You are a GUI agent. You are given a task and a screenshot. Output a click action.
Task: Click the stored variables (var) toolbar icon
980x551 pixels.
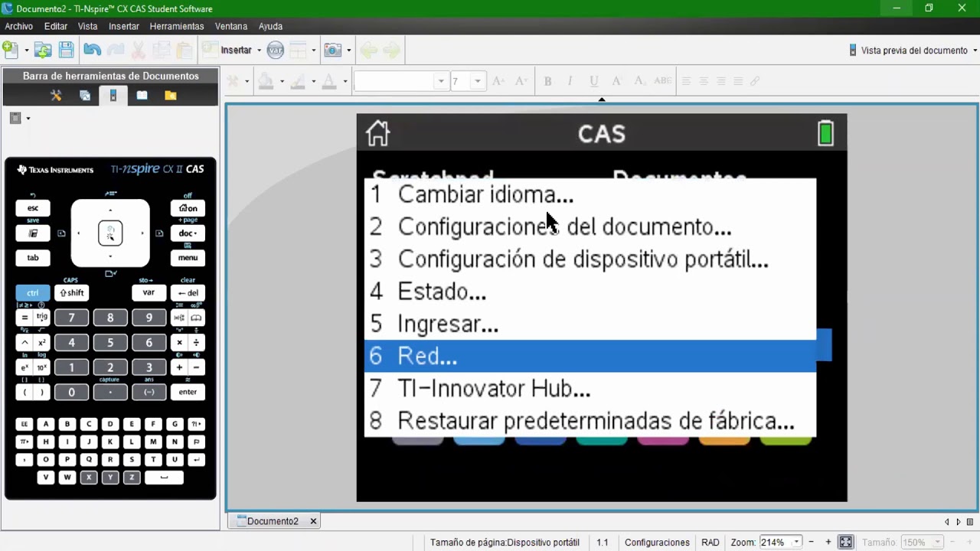276,50
